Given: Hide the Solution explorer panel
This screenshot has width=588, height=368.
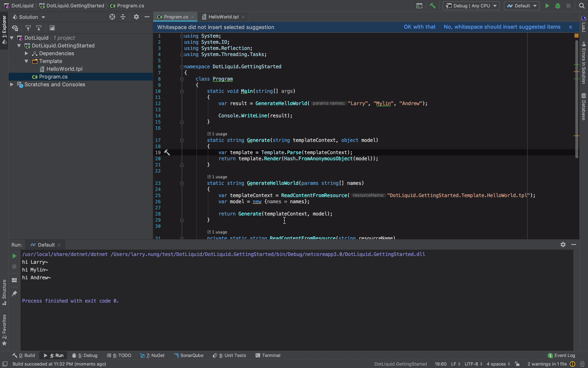Looking at the screenshot, I should (147, 17).
